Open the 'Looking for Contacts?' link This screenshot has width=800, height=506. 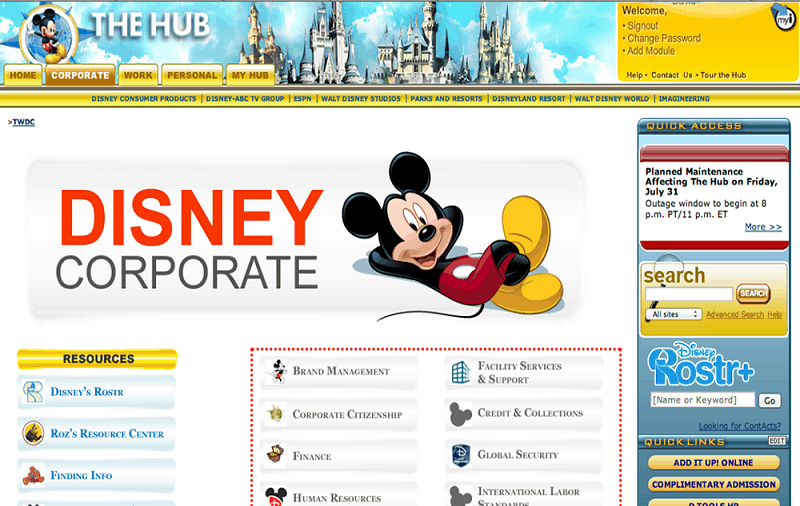coord(739,426)
